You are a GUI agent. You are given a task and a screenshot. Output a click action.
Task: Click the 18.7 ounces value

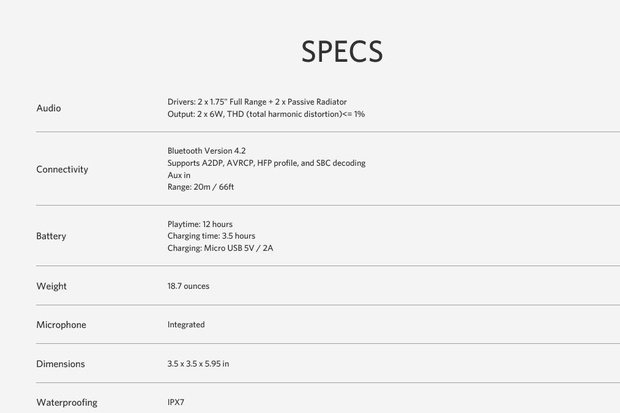(188, 286)
